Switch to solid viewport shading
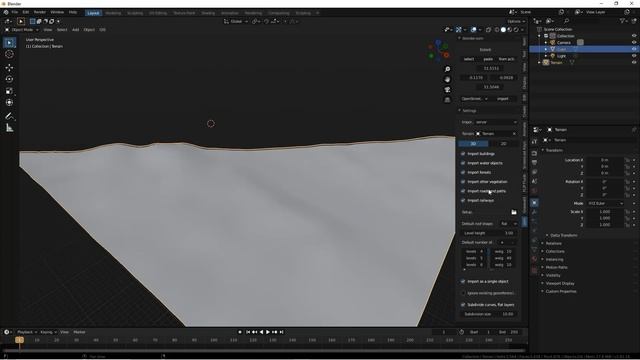 [503, 30]
